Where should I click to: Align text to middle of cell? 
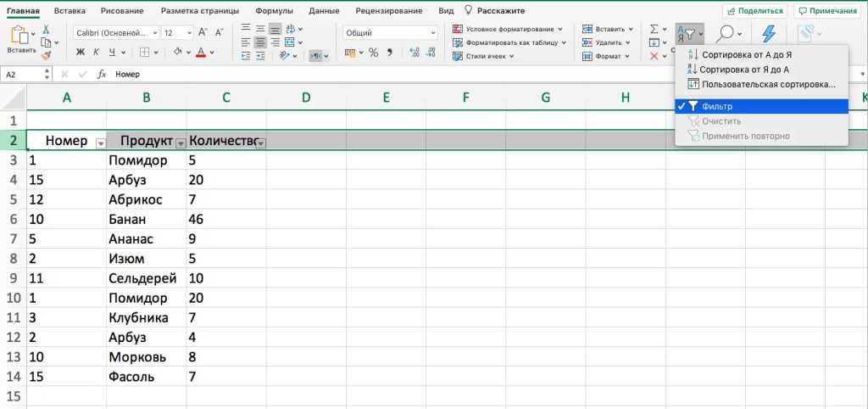[260, 29]
